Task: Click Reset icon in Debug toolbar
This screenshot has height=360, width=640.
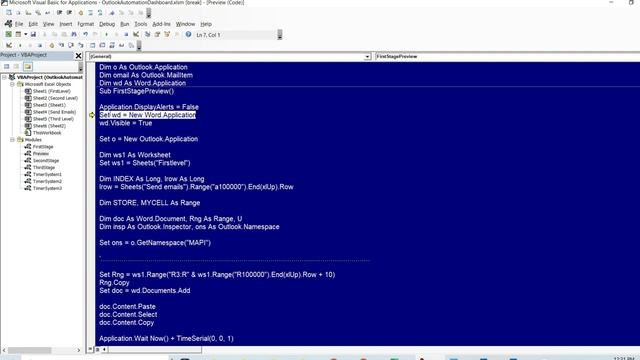Action: tap(40, 45)
